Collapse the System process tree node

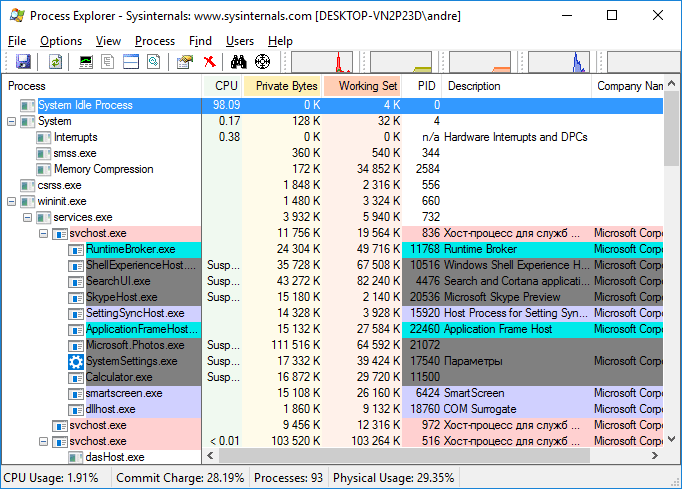pos(12,121)
